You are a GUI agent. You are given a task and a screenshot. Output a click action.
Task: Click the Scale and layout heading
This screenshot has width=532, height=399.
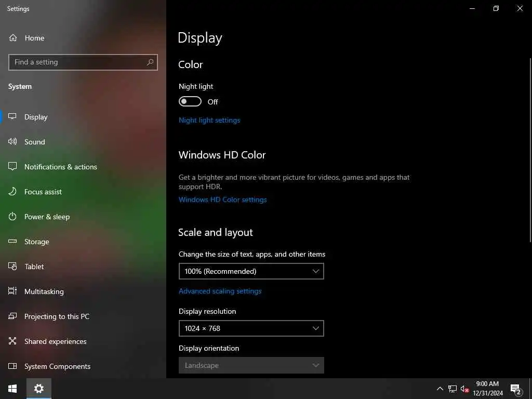(x=216, y=232)
